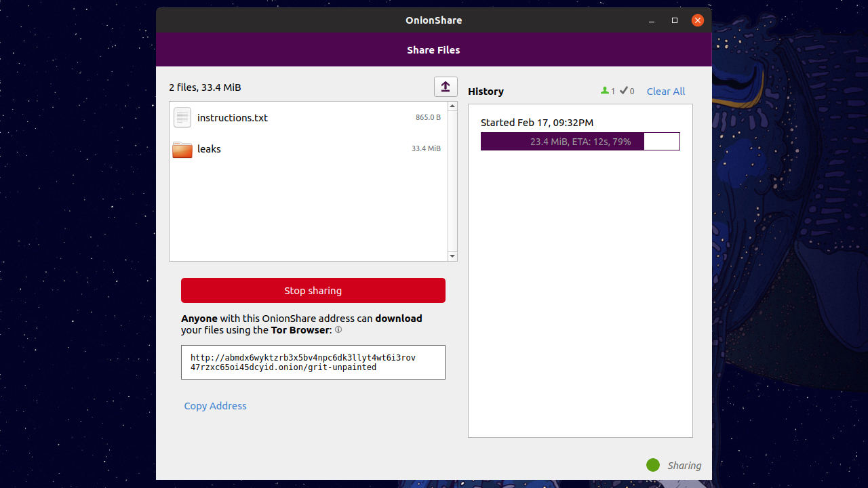Viewport: 868px width, 488px height.
Task: Minimize the OnionShare window
Action: [x=652, y=20]
